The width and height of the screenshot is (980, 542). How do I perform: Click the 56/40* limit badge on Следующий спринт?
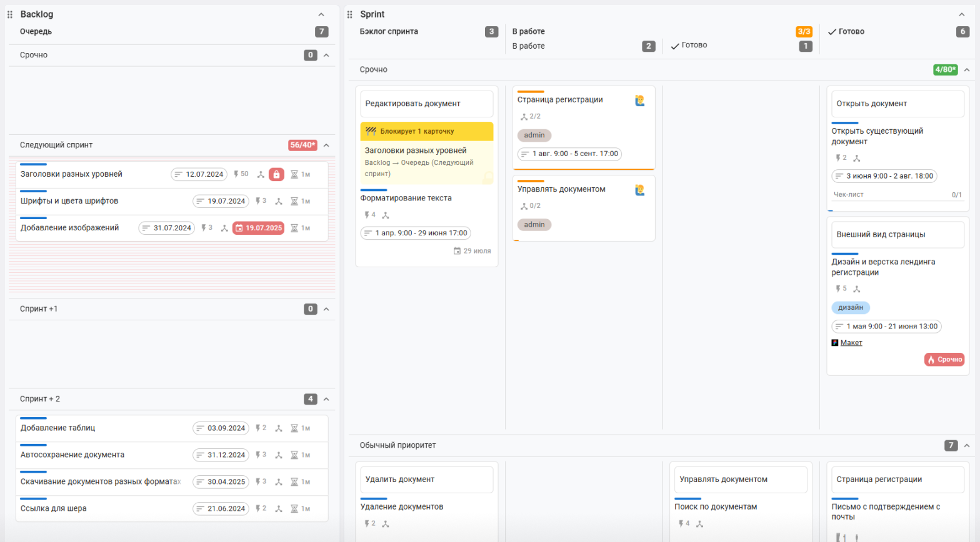click(302, 145)
